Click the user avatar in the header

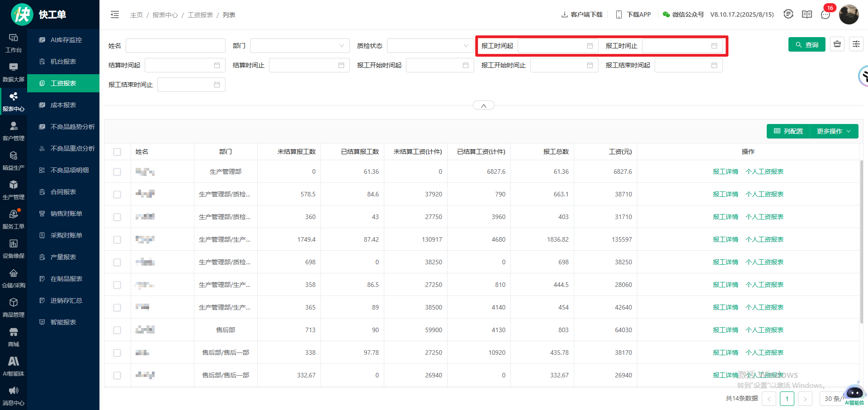(x=849, y=14)
